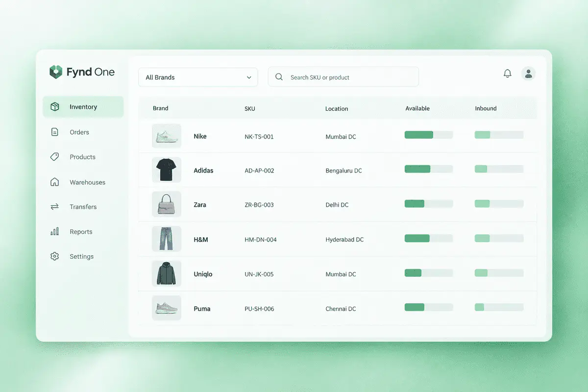Open the All Brands dropdown
588x392 pixels.
(x=198, y=77)
